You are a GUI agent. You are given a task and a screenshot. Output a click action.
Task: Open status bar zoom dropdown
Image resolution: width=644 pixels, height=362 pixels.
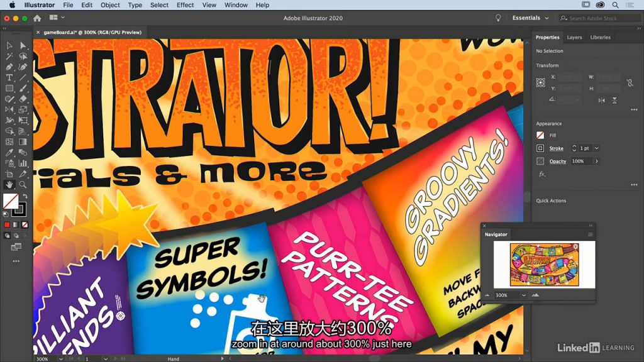(61, 359)
